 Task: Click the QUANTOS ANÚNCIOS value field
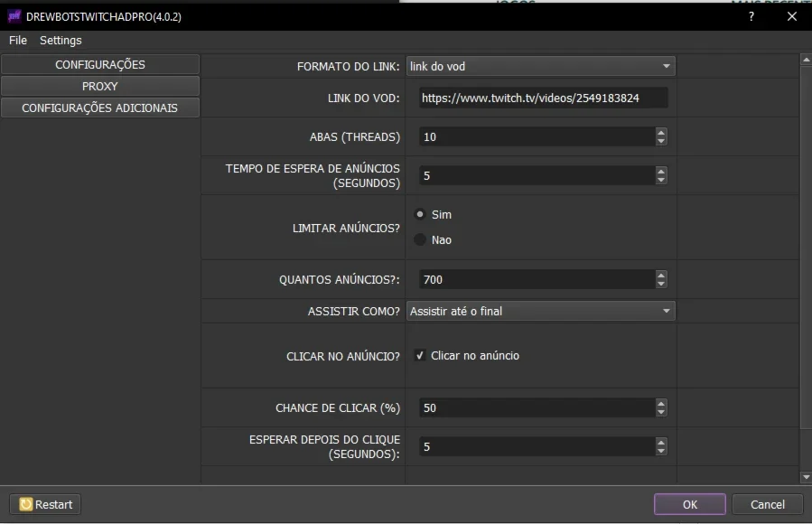pyautogui.click(x=537, y=279)
